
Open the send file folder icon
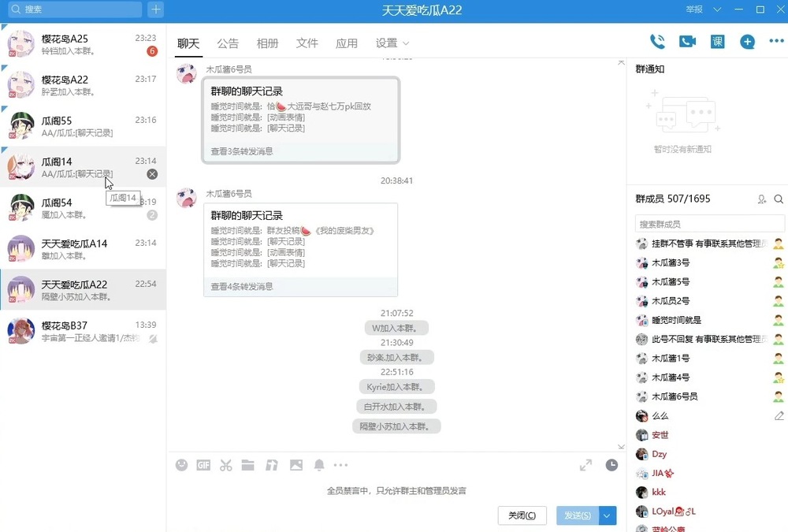247,465
